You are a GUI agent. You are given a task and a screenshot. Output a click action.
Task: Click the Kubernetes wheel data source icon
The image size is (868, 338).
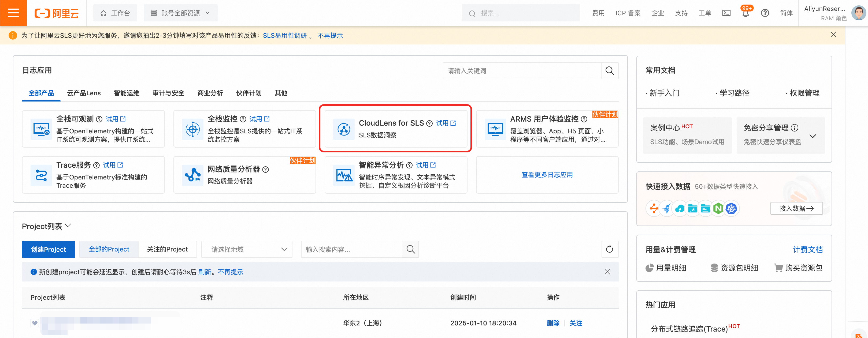(731, 209)
